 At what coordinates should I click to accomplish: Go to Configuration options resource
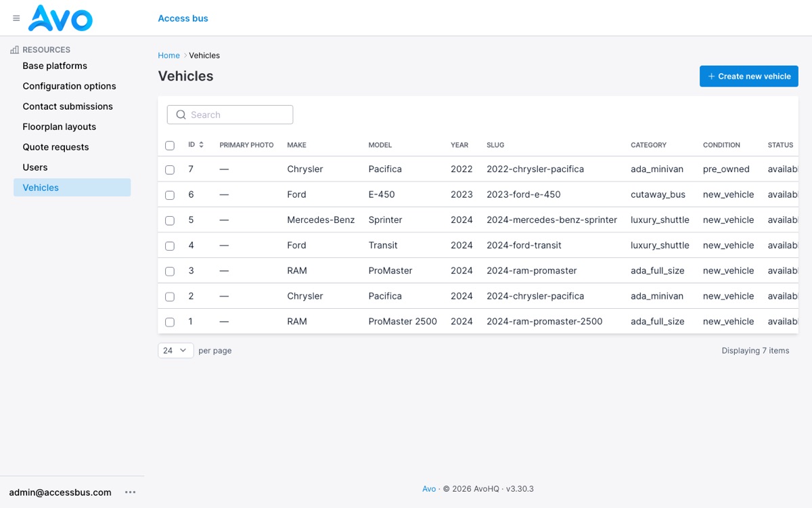coord(69,86)
